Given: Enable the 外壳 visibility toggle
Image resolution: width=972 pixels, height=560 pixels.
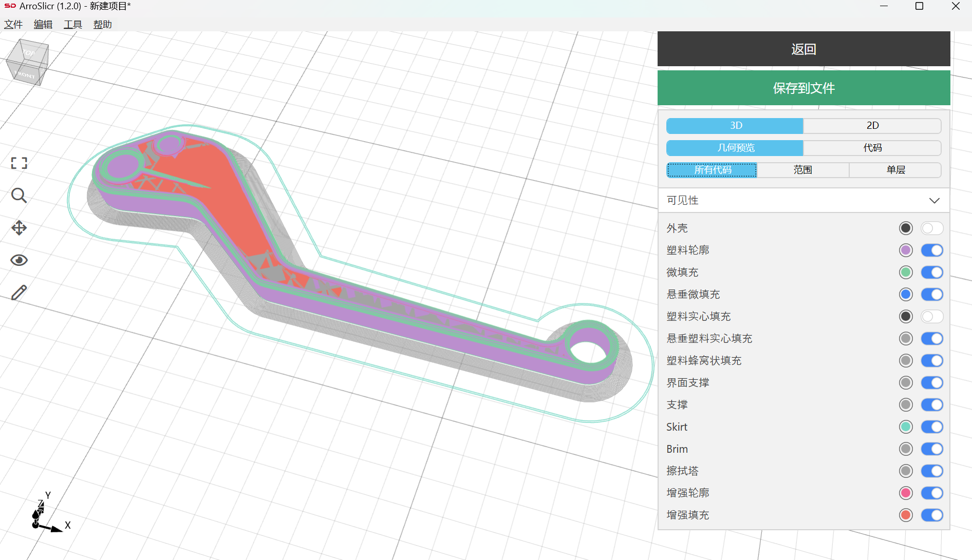Looking at the screenshot, I should (x=931, y=228).
